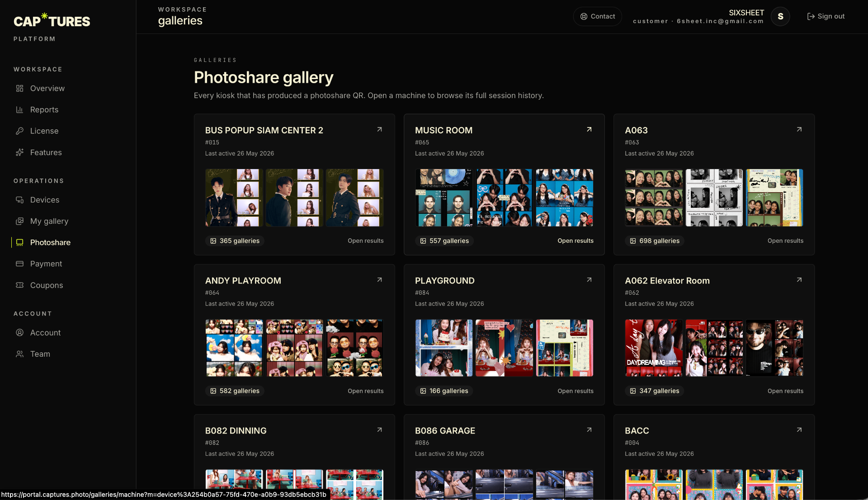This screenshot has height=500, width=868.
Task: Click the License key icon
Action: [x=19, y=131]
